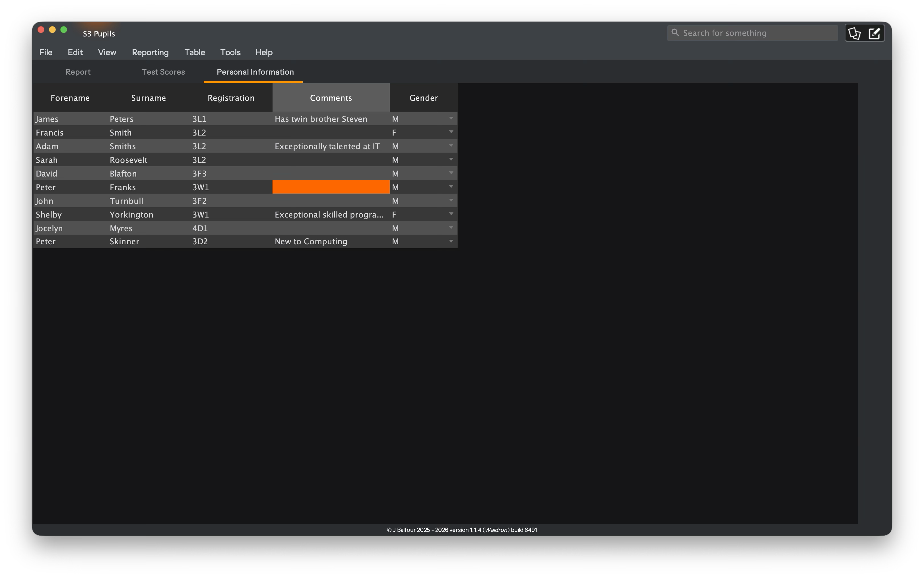Click the empty comments cell for Francis Smith
This screenshot has width=924, height=578.
point(331,133)
